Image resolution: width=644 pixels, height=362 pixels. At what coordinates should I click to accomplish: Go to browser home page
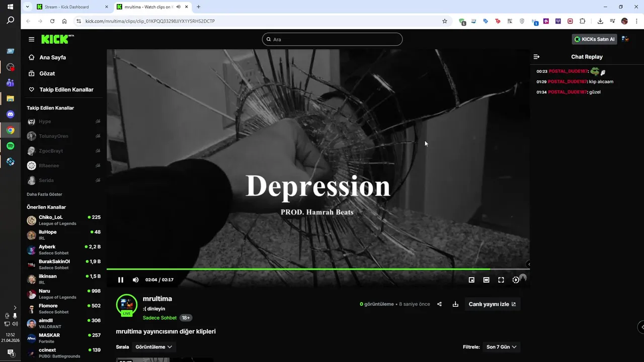coord(64,21)
